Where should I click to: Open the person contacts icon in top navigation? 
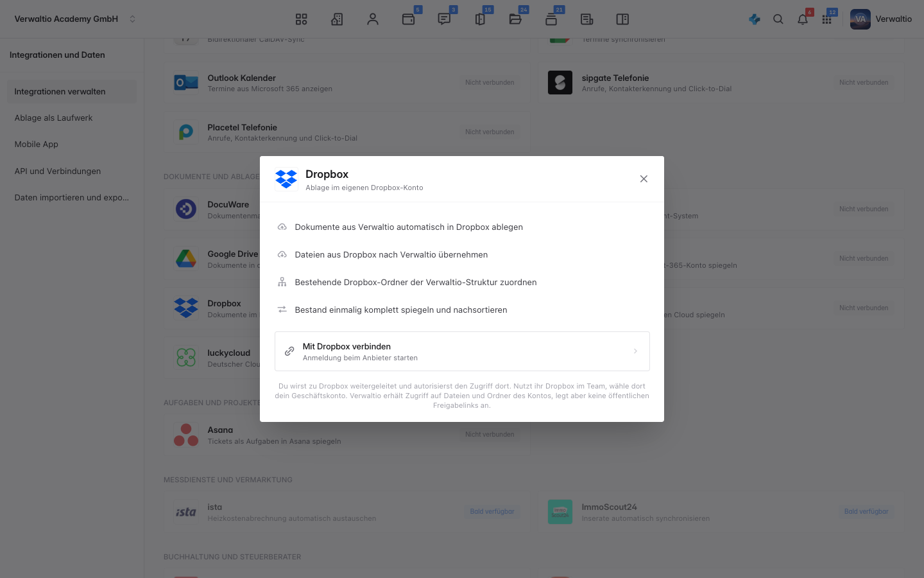(373, 19)
